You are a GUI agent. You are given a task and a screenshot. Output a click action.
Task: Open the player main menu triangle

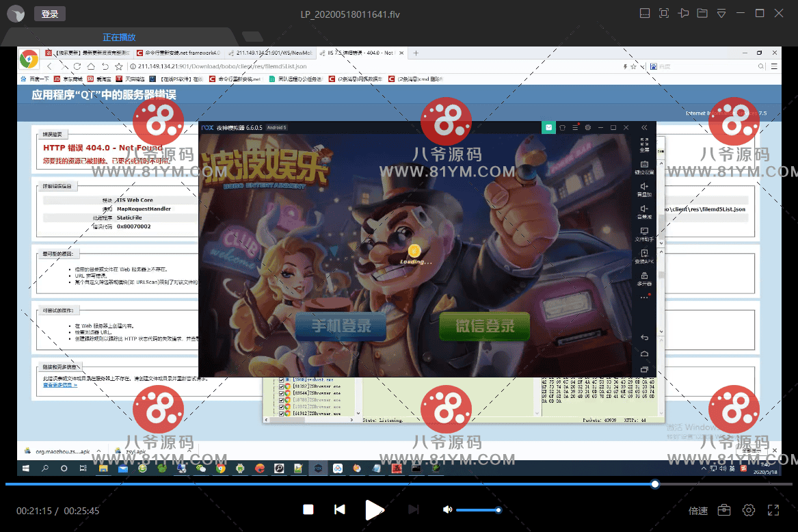click(721, 14)
